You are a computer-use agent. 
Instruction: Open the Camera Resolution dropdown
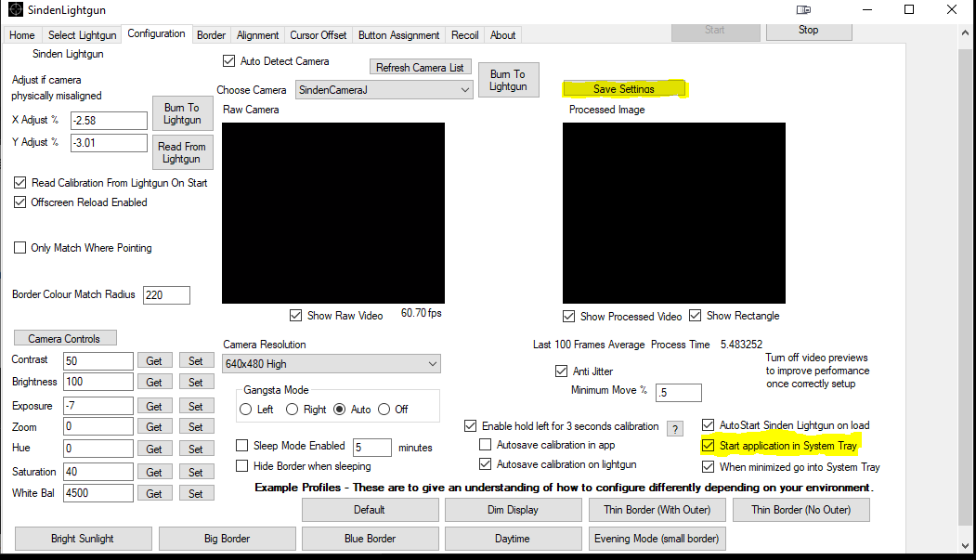[332, 363]
